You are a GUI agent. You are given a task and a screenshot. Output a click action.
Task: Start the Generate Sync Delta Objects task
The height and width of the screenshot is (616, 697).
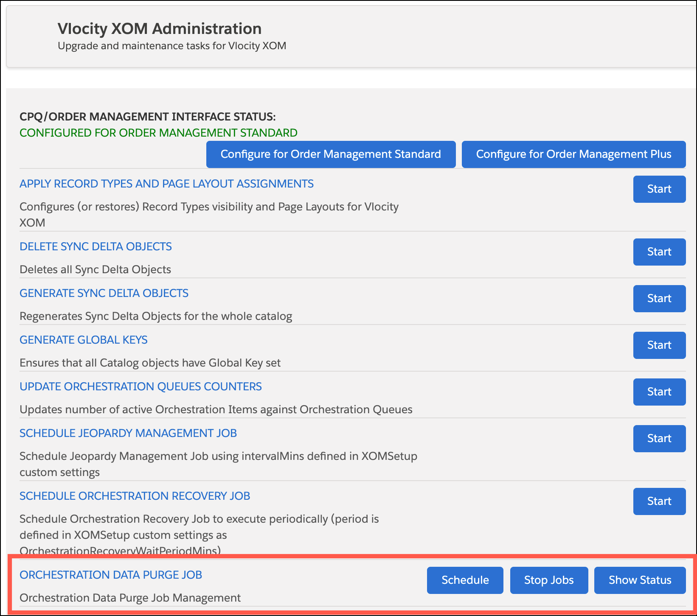pos(659,299)
